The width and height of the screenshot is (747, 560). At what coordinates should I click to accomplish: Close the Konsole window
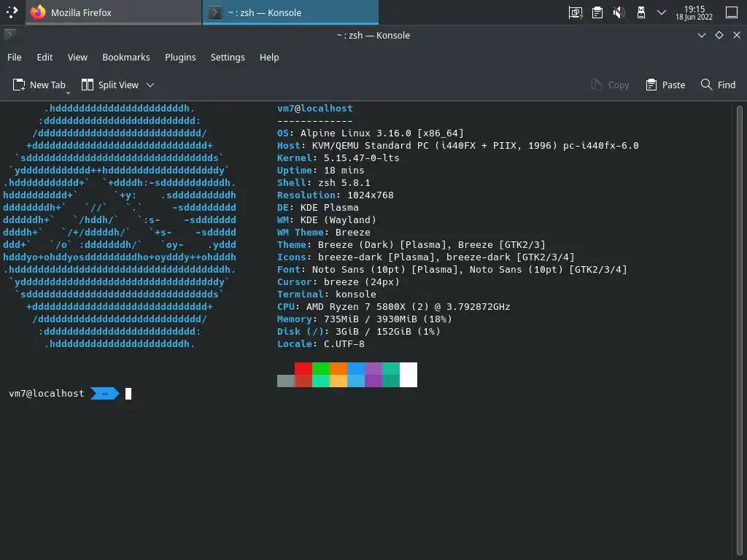(737, 35)
